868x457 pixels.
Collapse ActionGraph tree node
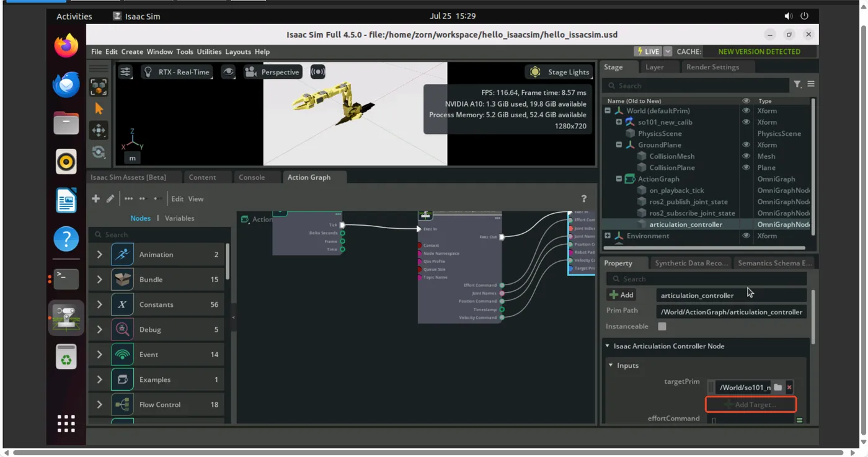click(619, 179)
